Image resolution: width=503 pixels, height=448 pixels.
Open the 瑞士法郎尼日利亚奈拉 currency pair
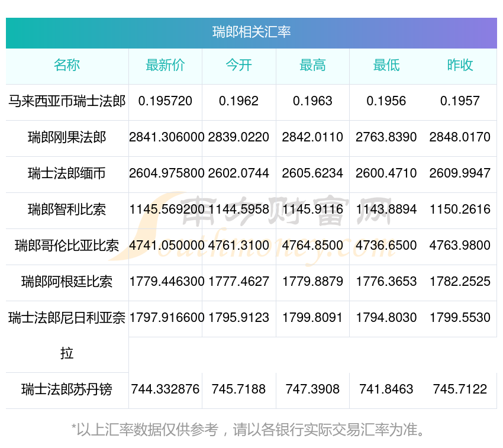[67, 318]
